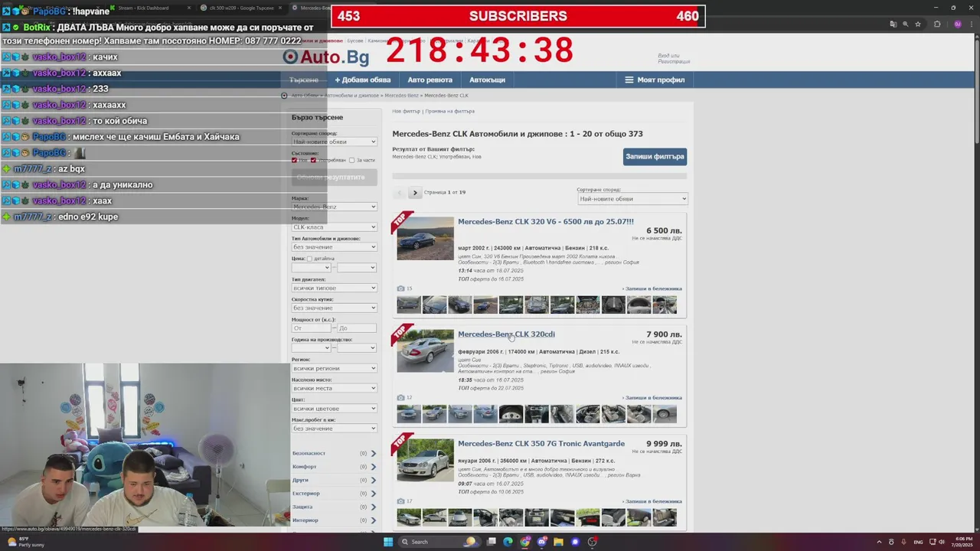The image size is (980, 551).
Task: Open sidebar Сортиране според dropdown
Action: click(334, 142)
